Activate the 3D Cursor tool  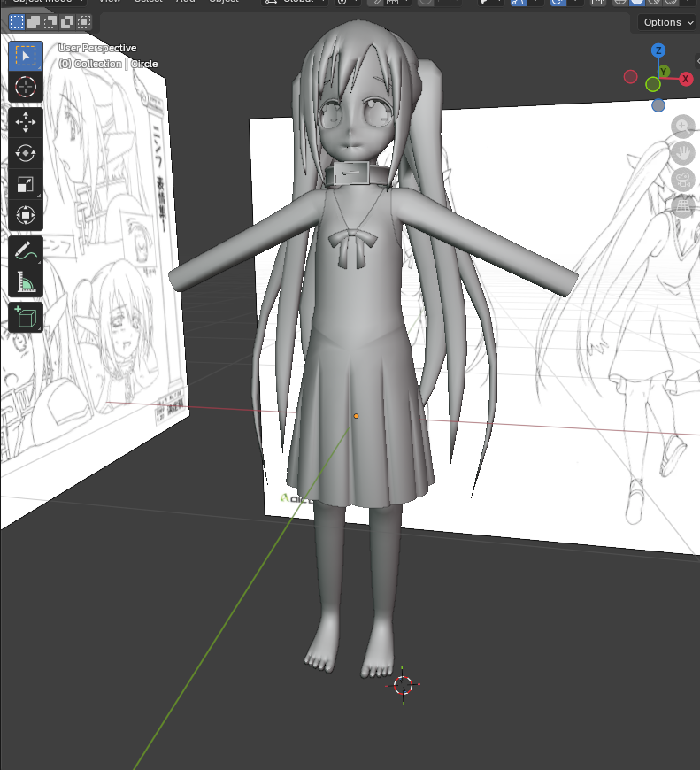click(26, 87)
